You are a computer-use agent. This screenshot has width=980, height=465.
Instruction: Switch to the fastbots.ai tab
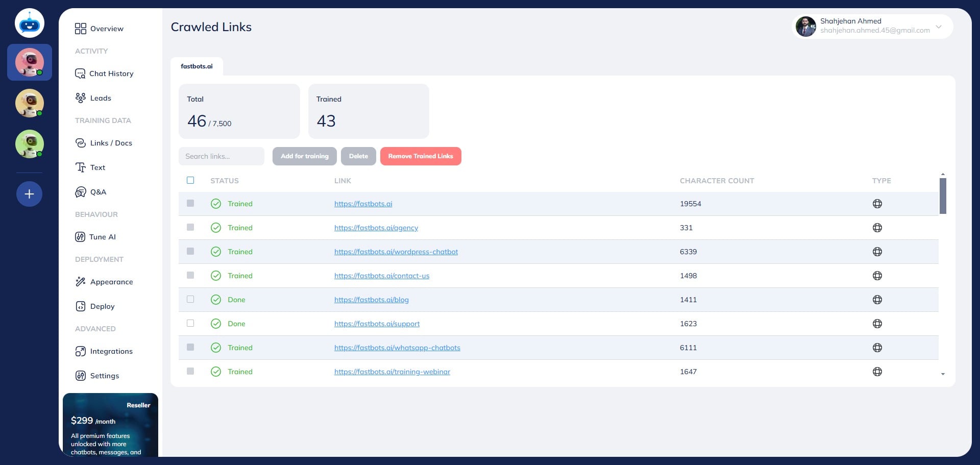click(197, 66)
